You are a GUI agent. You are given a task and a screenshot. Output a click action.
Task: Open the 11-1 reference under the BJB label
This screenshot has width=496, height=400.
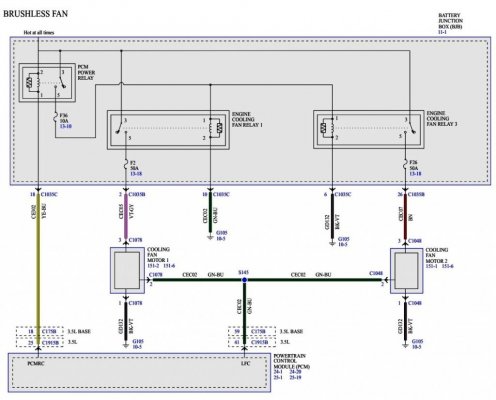[442, 32]
